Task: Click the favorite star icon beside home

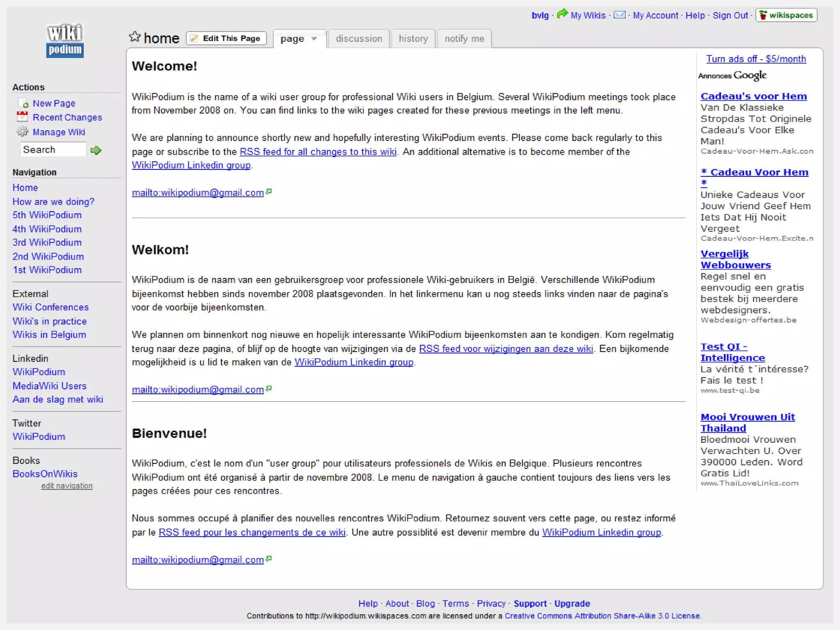Action: pos(135,37)
